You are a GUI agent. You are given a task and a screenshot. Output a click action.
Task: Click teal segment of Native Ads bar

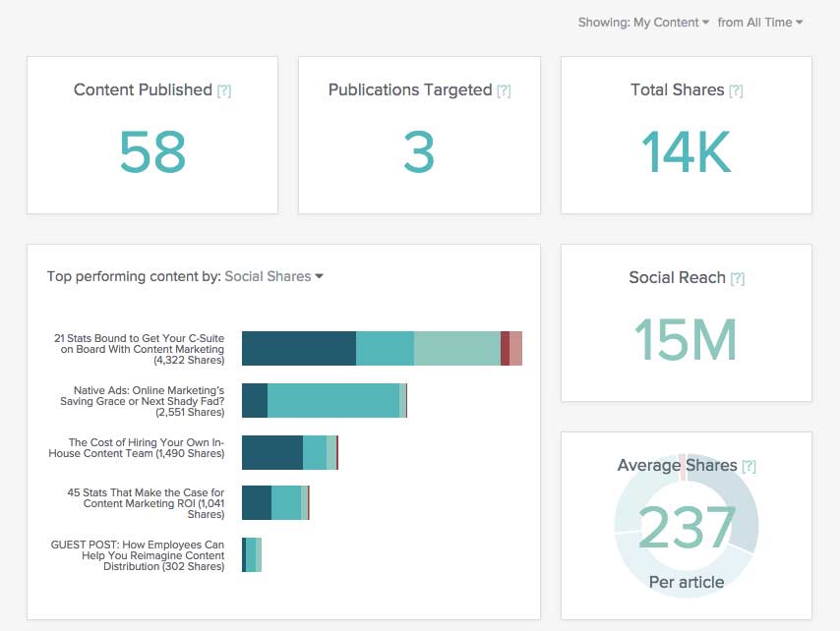333,400
